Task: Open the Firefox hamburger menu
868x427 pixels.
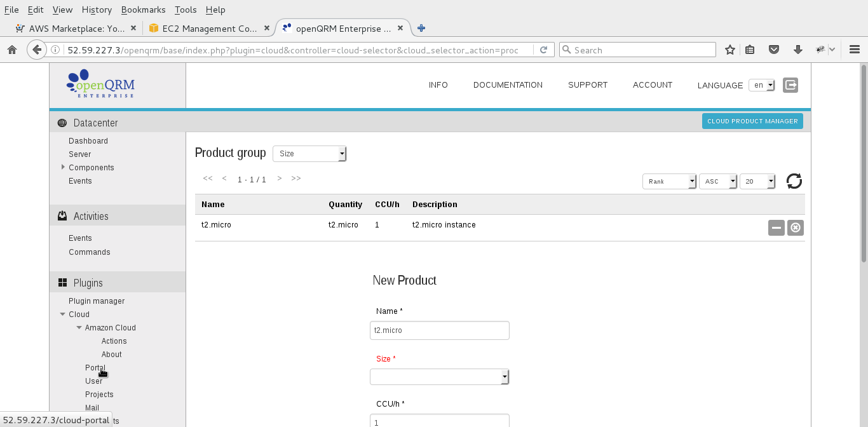Action: (855, 50)
